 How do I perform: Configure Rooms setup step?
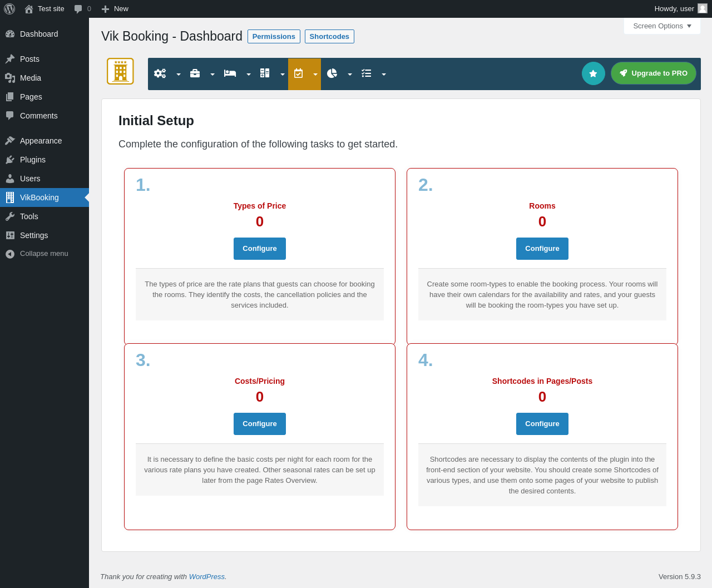click(x=542, y=249)
